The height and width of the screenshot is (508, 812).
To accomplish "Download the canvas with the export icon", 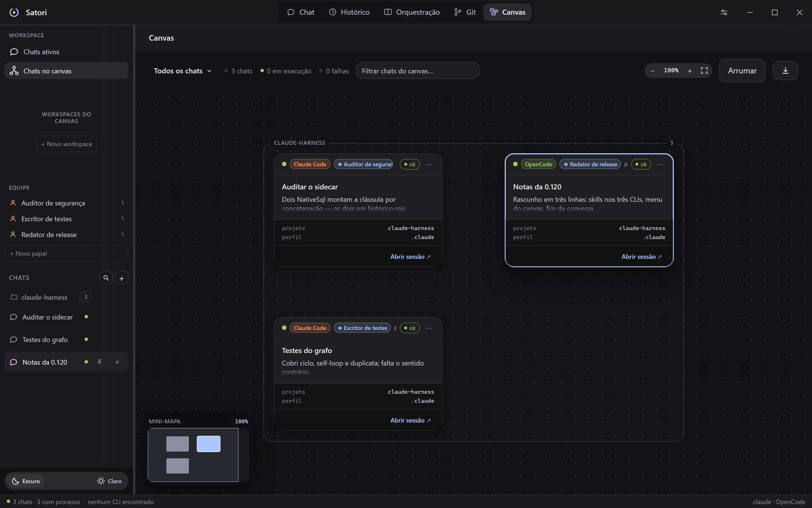I will [785, 71].
